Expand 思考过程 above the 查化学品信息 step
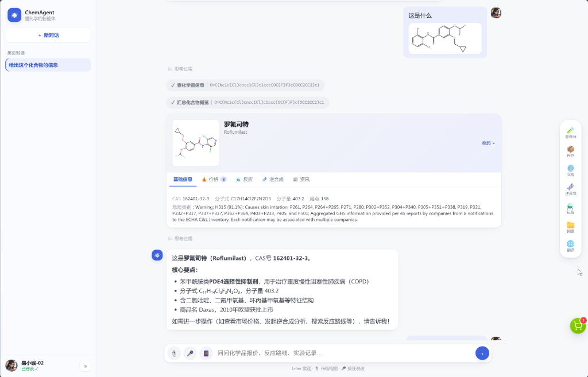Screen dimensions: 588x377 click(x=180, y=69)
